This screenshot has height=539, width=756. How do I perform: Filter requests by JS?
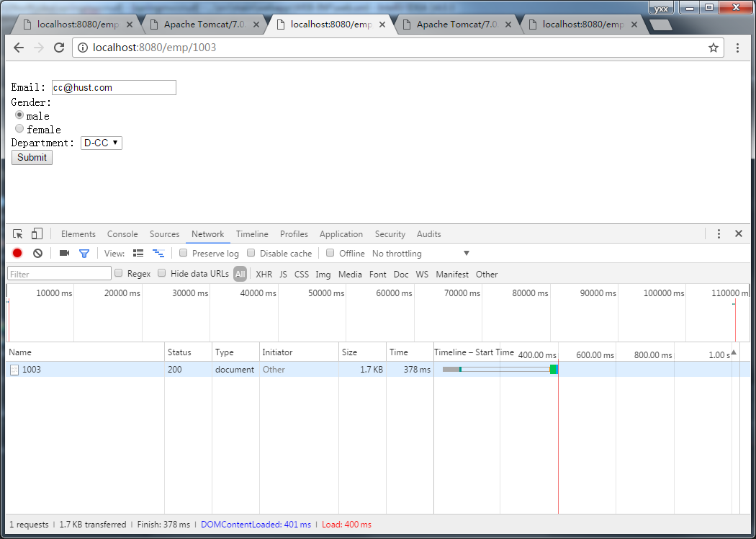click(x=283, y=274)
